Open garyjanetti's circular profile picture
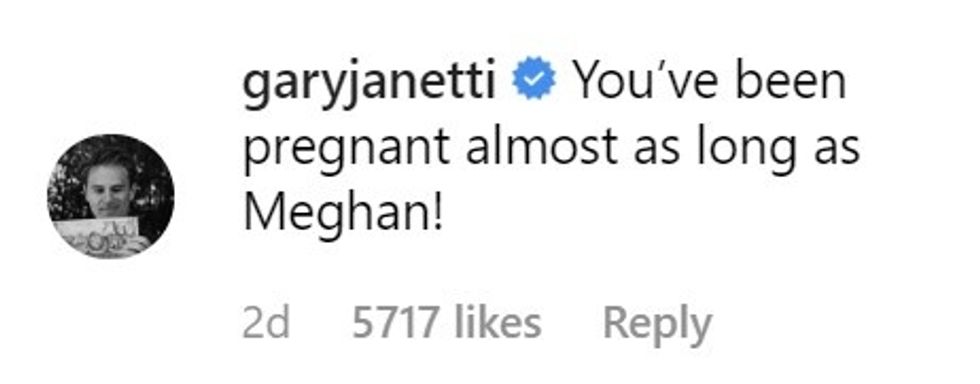 point(111,196)
